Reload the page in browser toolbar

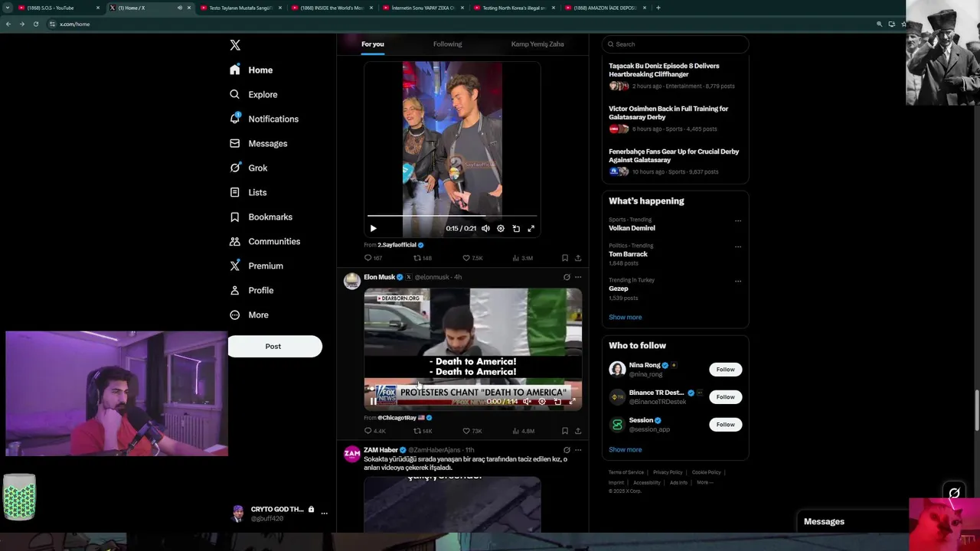[35, 24]
